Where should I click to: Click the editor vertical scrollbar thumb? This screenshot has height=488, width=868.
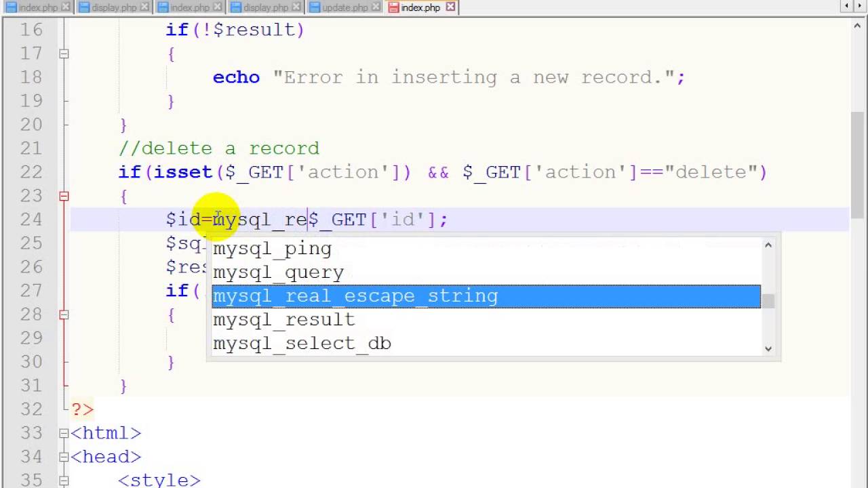(858, 165)
